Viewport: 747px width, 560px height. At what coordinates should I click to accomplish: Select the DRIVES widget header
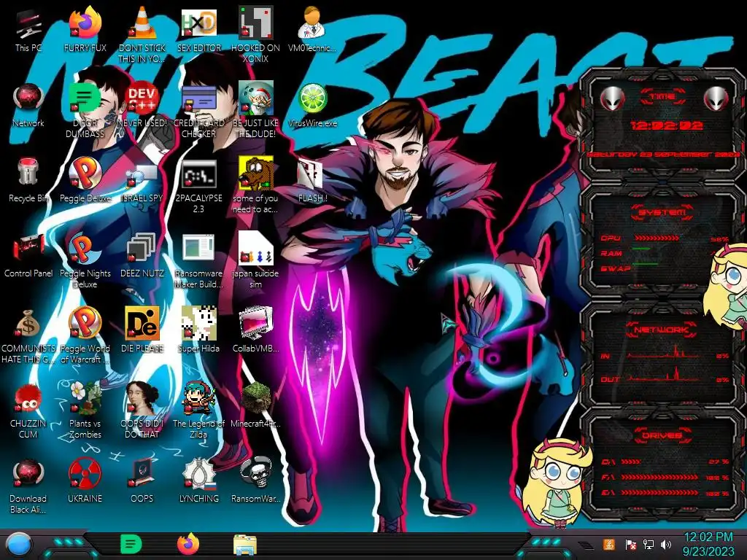pos(662,435)
